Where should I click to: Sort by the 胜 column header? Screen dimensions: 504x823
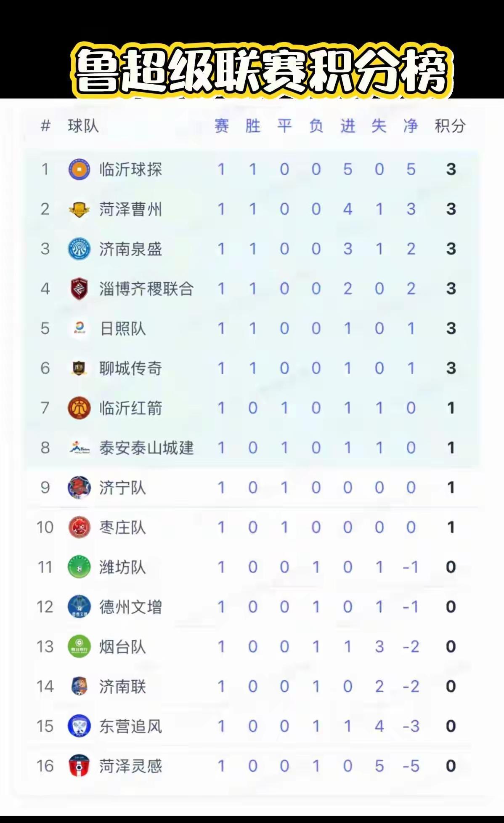tap(253, 126)
